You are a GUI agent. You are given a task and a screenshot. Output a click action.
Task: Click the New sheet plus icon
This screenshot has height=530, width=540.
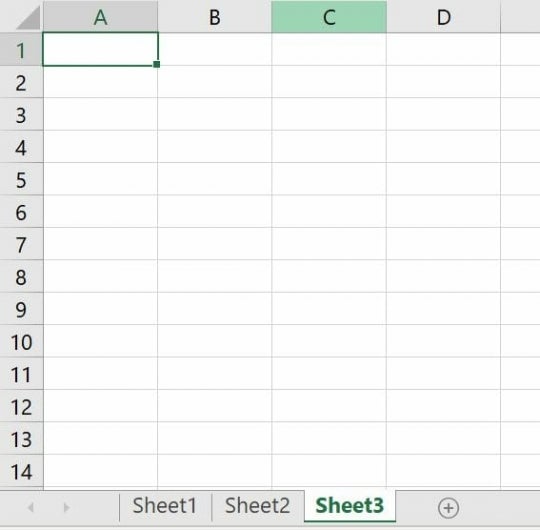(448, 508)
